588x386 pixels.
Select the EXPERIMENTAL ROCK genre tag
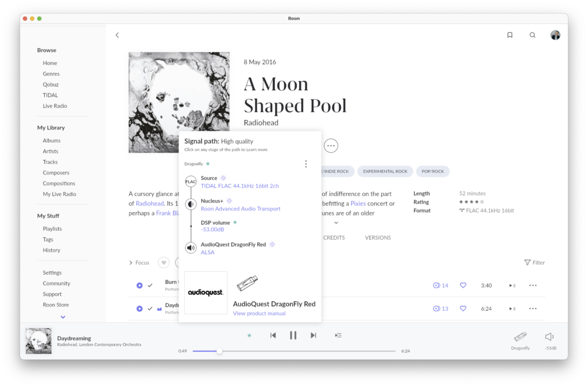385,171
